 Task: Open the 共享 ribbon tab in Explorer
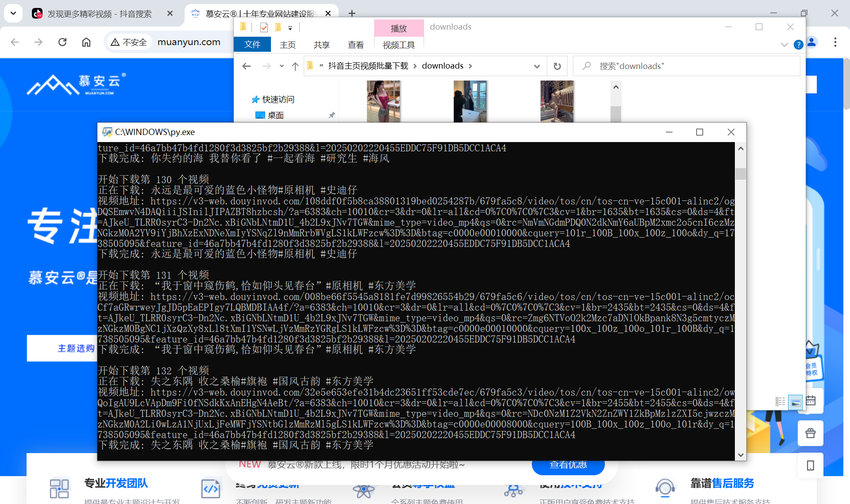(x=322, y=45)
